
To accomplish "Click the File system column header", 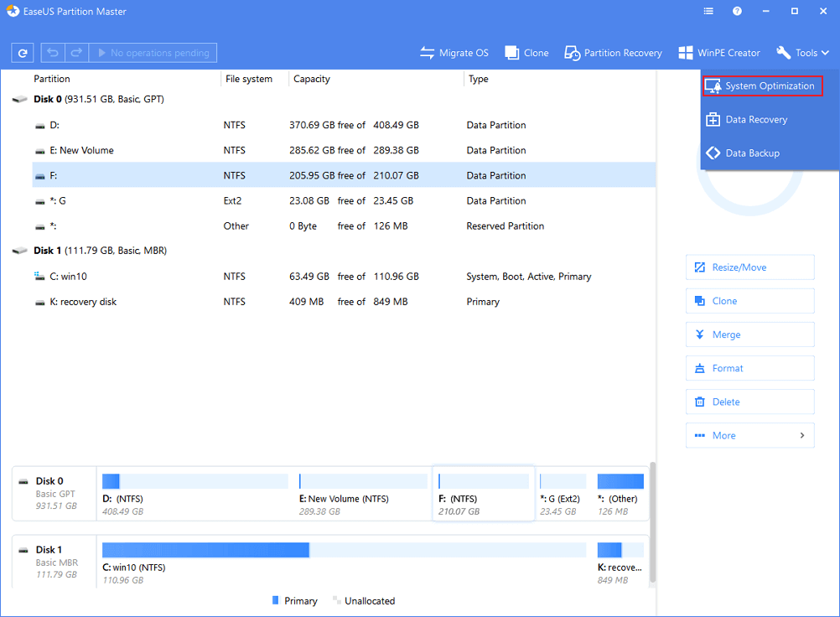I will [x=249, y=79].
